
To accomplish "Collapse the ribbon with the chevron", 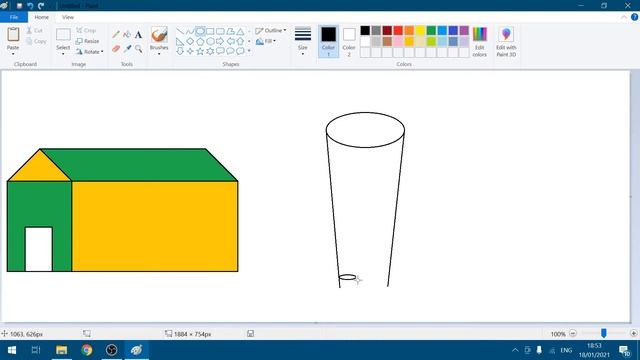I will [624, 17].
